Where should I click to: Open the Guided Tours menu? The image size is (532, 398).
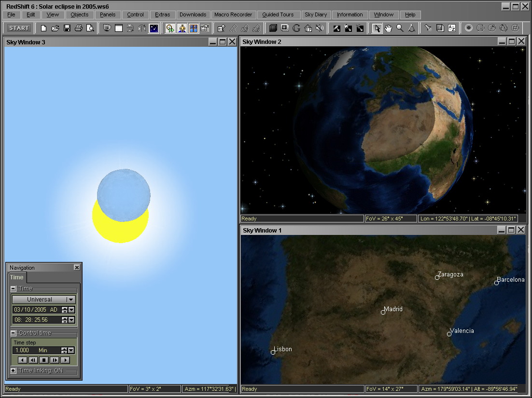pos(278,14)
